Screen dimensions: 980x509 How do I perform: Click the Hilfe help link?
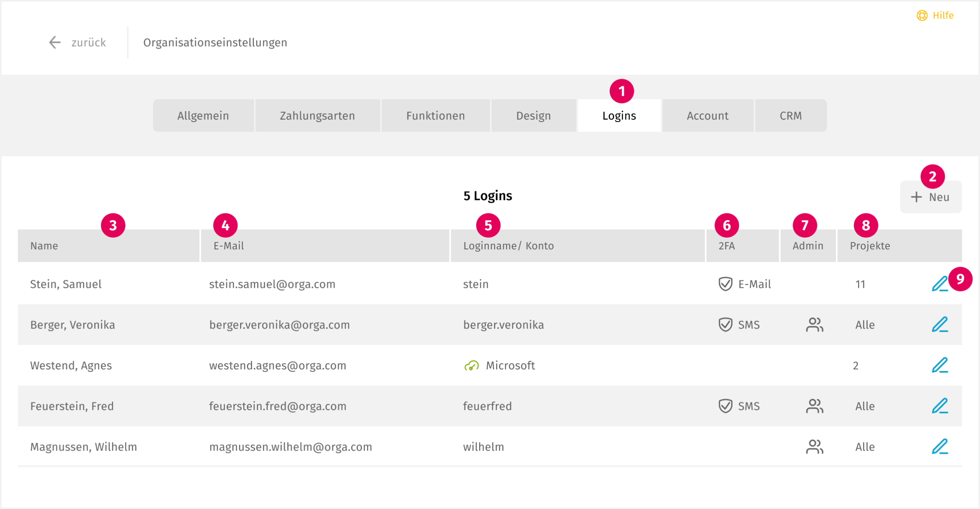click(x=943, y=16)
